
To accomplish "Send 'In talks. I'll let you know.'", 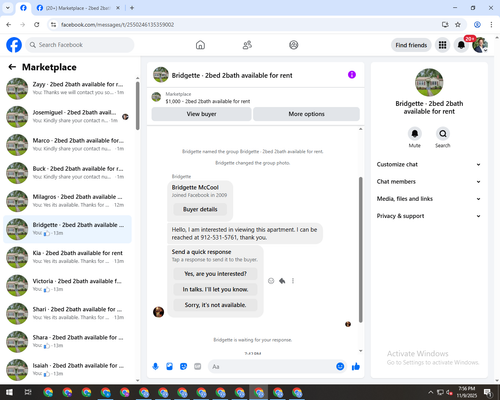I will 215,289.
